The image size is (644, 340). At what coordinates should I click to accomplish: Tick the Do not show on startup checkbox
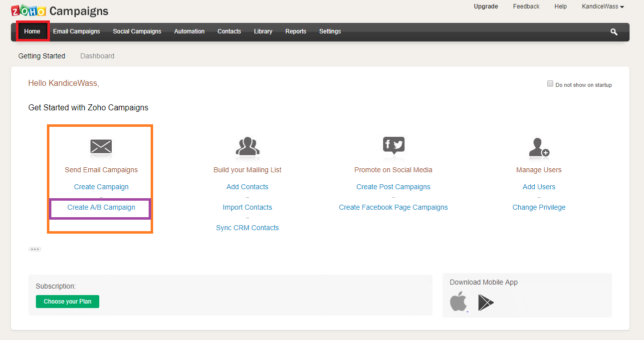[x=550, y=84]
